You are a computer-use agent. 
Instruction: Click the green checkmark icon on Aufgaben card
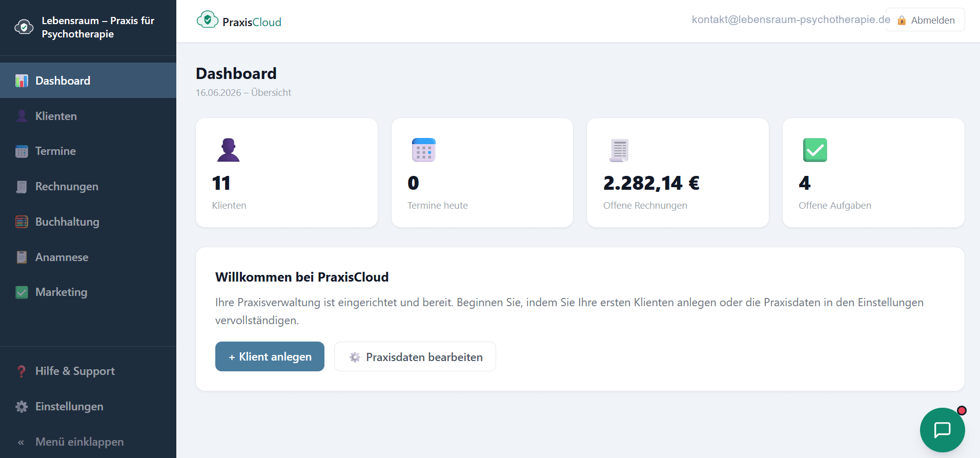(x=815, y=150)
